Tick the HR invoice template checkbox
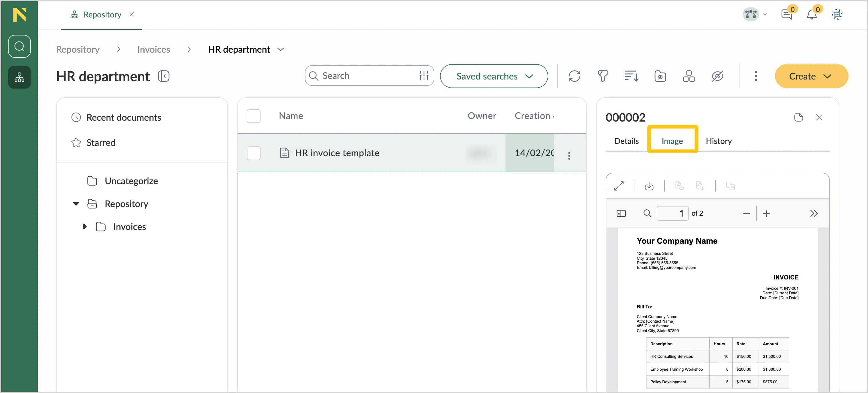The image size is (868, 393). [254, 153]
